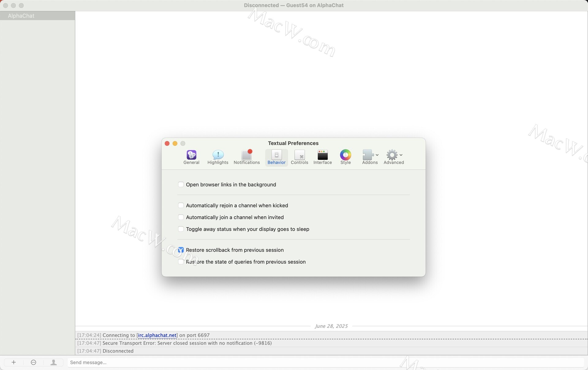The width and height of the screenshot is (588, 370).
Task: Enable toggle away status on display sleep
Action: (x=181, y=229)
